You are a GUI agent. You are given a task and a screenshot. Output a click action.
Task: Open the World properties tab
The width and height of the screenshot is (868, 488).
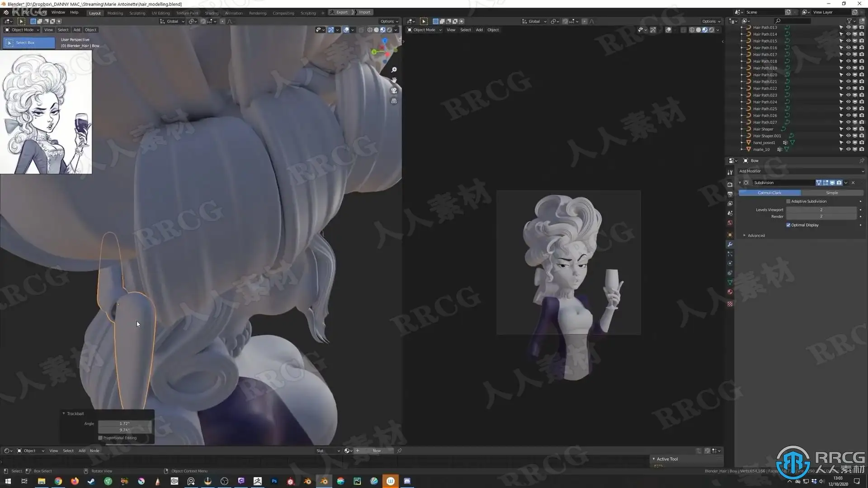pos(730,223)
